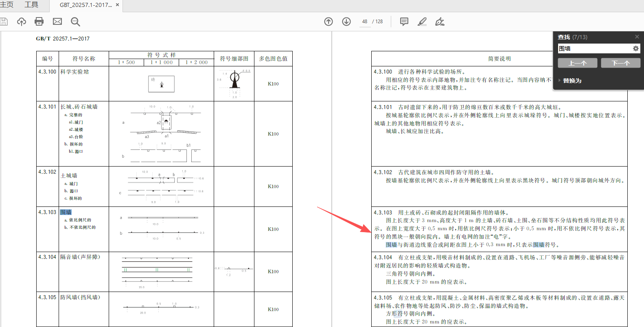Viewport: 644px width, 327px height.
Task: Add a comment note
Action: 404,22
